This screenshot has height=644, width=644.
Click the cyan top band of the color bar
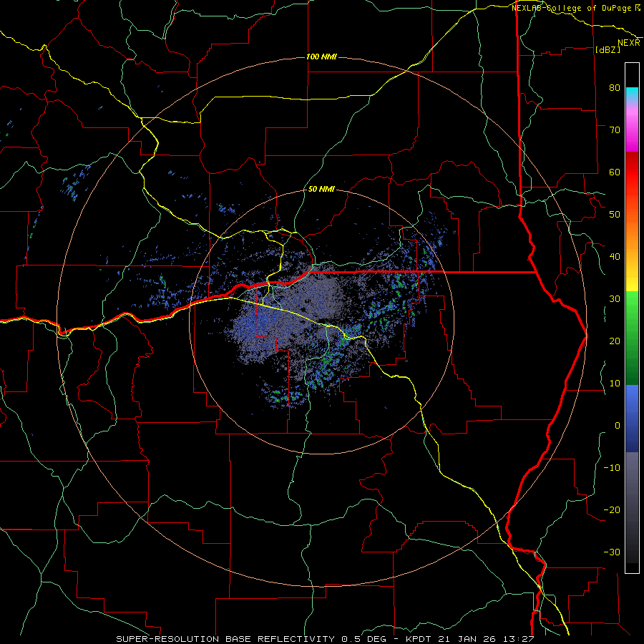pyautogui.click(x=632, y=94)
